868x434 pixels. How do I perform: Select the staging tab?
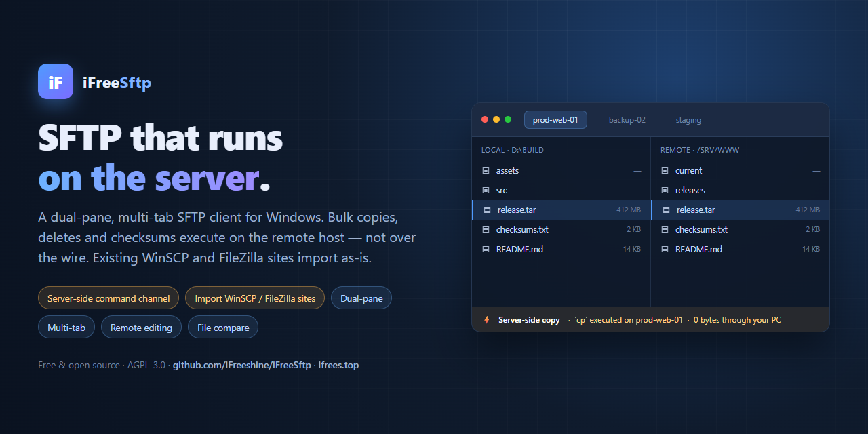pos(688,120)
